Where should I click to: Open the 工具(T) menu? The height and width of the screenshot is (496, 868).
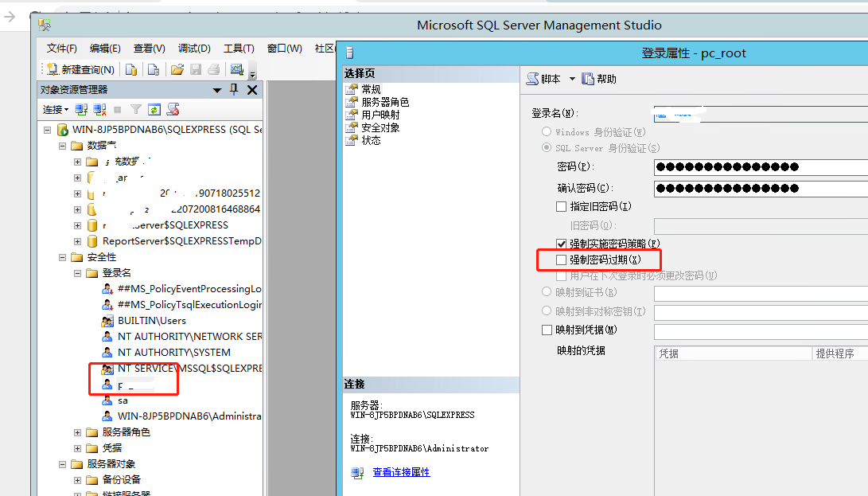[239, 49]
